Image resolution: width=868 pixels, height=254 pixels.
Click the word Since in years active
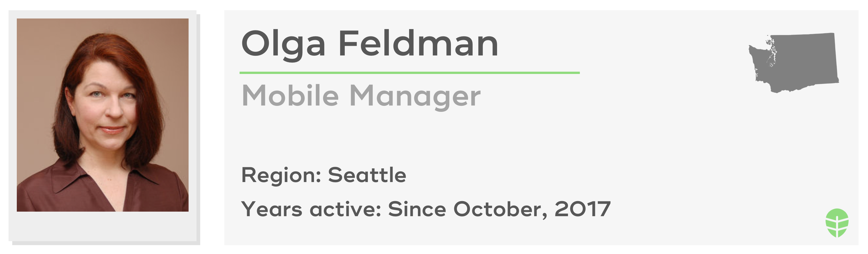417,209
